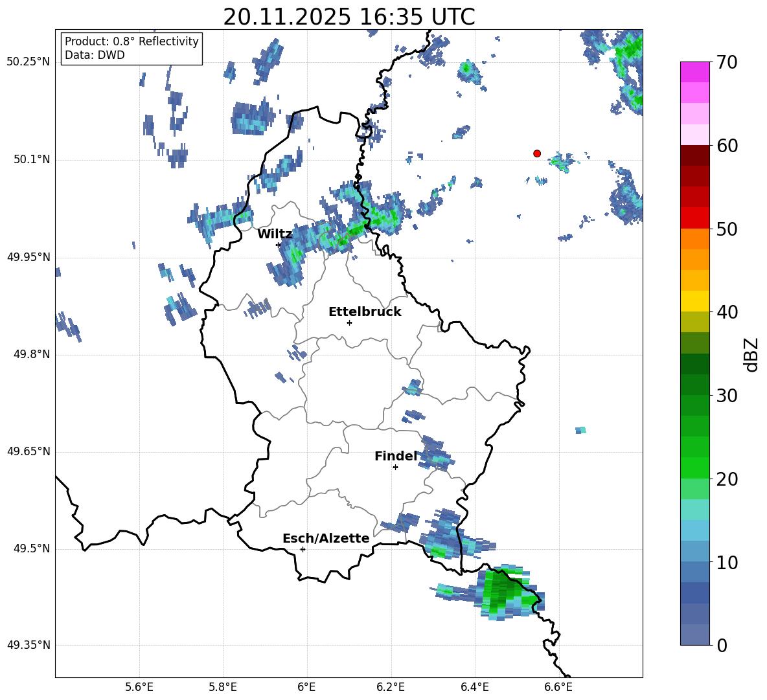Viewport: 767px width, 700px height.
Task: Click the 40 value on the colorbar
Action: click(726, 312)
